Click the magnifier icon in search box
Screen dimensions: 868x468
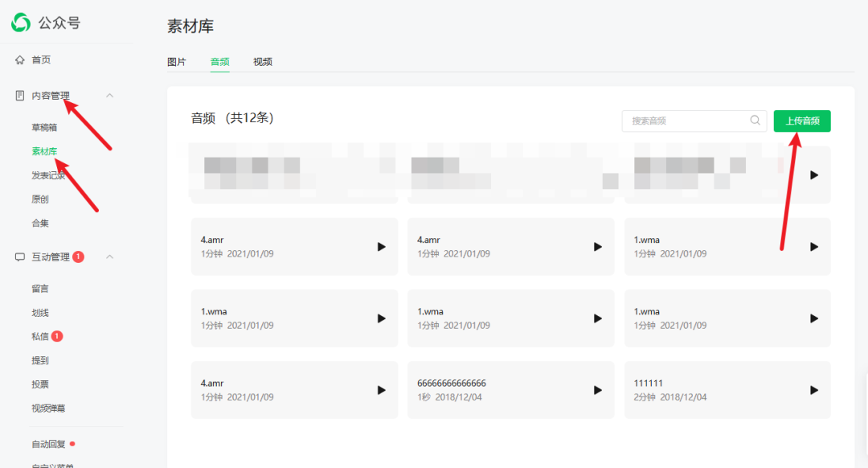pyautogui.click(x=755, y=121)
